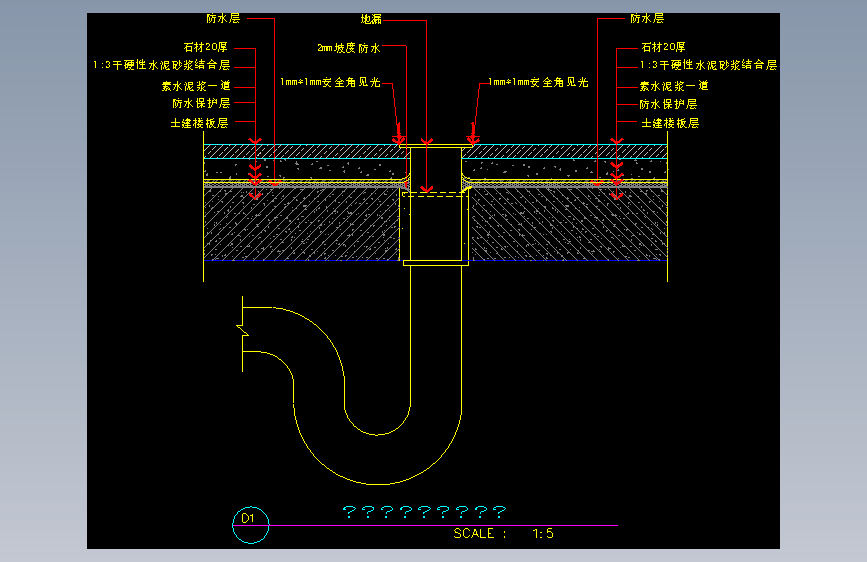Click the right '素水泥浆一道' label

(x=674, y=86)
